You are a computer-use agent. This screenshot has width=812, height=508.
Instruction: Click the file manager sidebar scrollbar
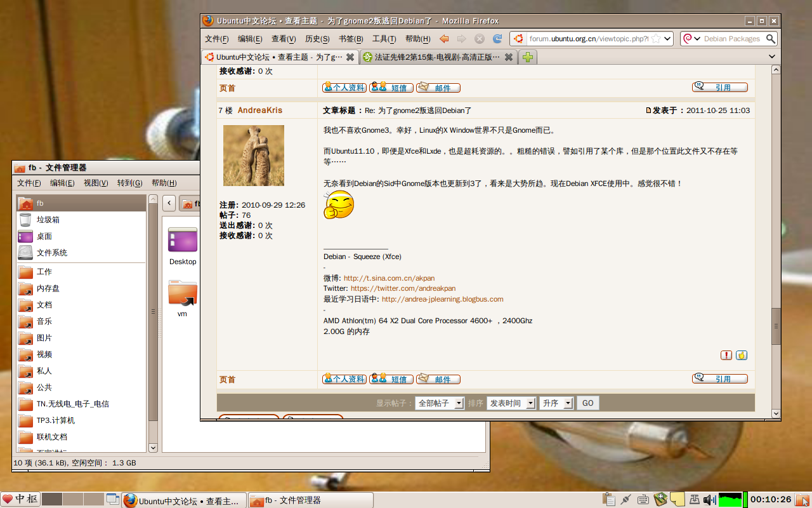tap(153, 311)
